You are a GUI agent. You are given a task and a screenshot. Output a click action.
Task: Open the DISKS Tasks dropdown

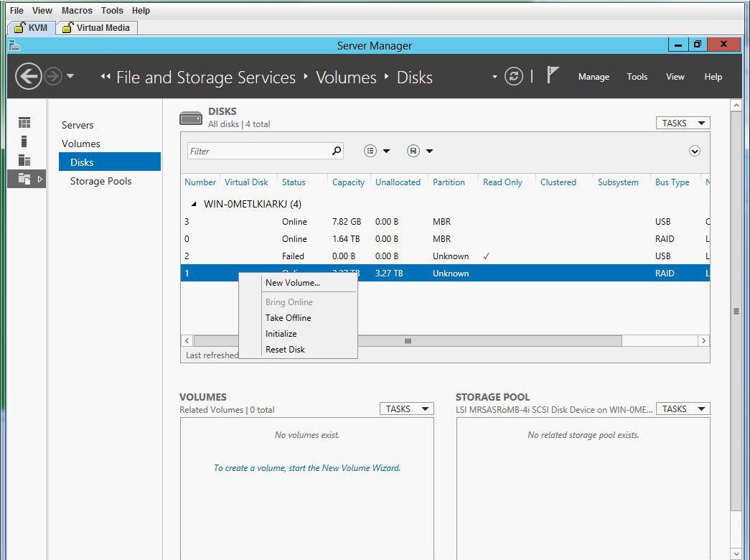coord(683,123)
